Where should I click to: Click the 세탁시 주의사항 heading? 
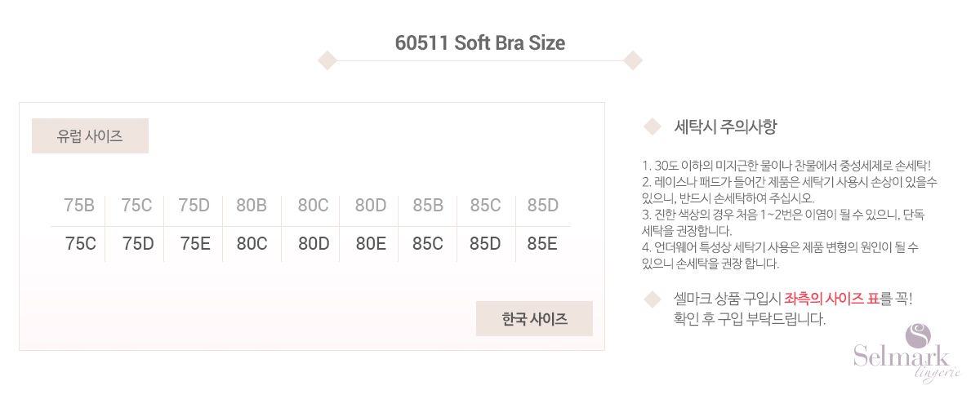tap(725, 126)
